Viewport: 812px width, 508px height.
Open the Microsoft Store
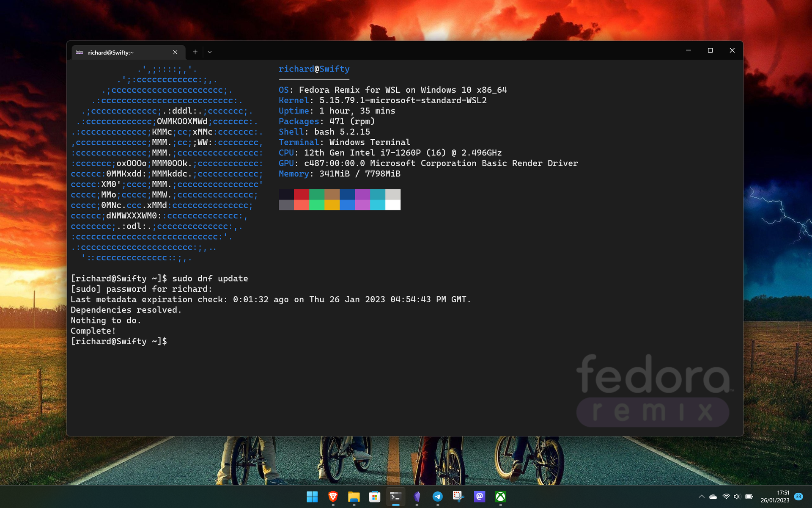[x=374, y=497]
